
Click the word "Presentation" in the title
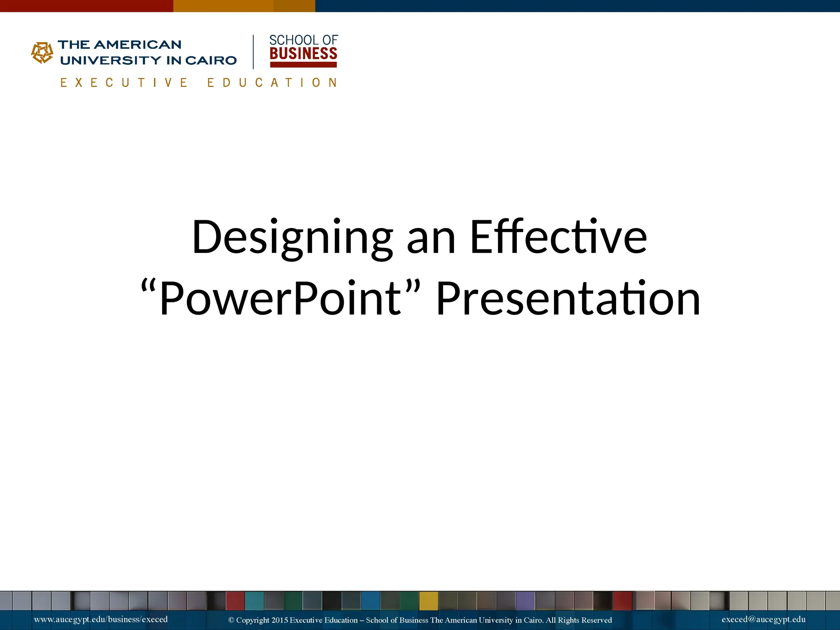coord(568,298)
